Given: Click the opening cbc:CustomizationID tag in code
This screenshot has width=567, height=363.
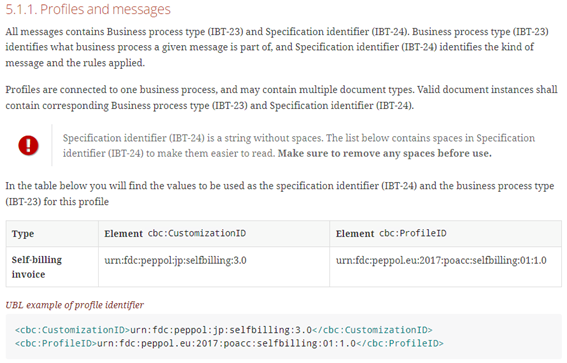Looking at the screenshot, I should click(x=72, y=330).
